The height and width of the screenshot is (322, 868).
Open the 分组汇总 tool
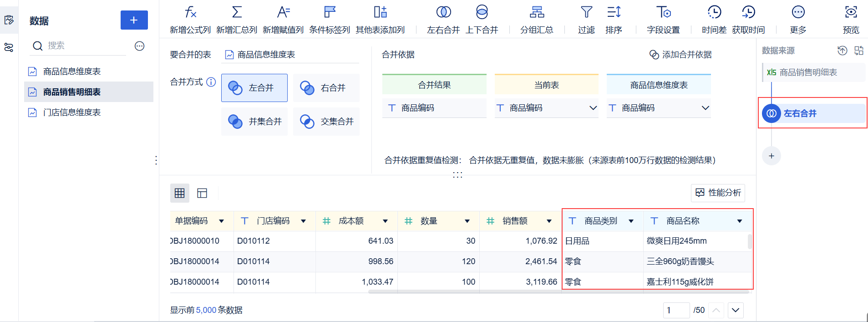[537, 12]
